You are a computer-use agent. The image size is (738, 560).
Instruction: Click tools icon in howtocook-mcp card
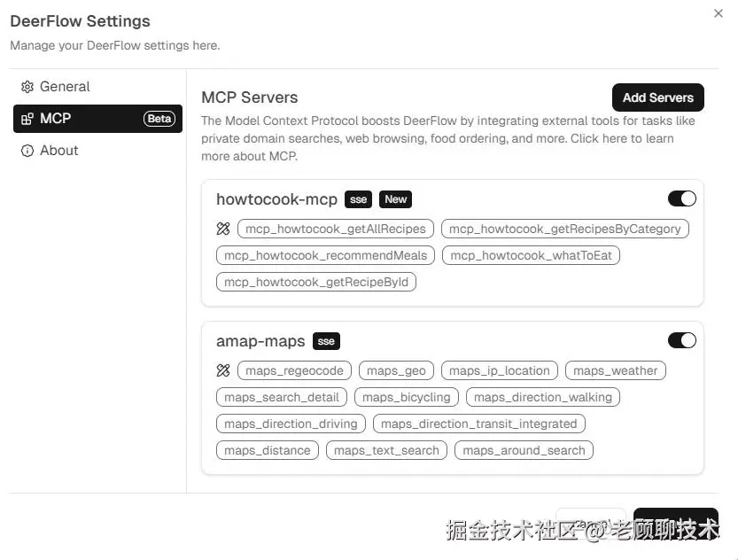(223, 229)
